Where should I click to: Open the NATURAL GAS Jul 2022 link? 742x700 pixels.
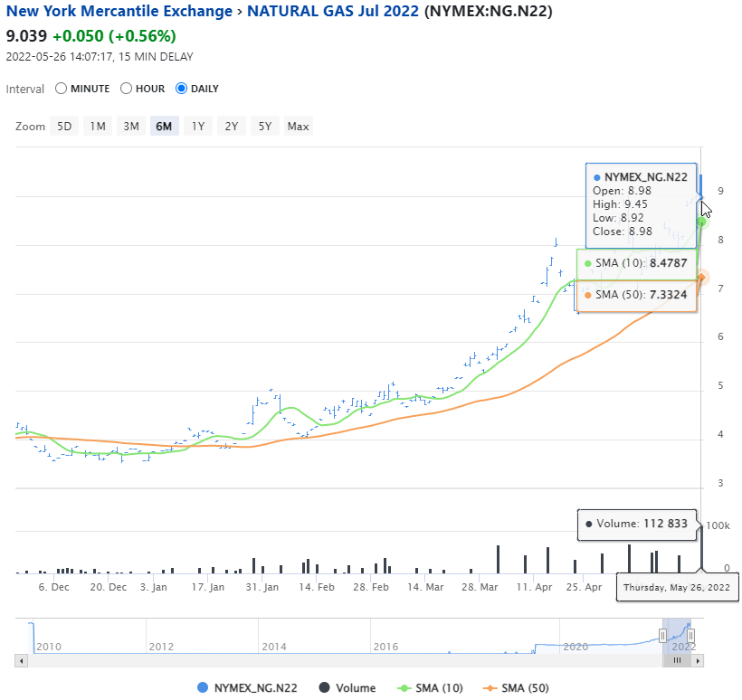click(x=333, y=11)
